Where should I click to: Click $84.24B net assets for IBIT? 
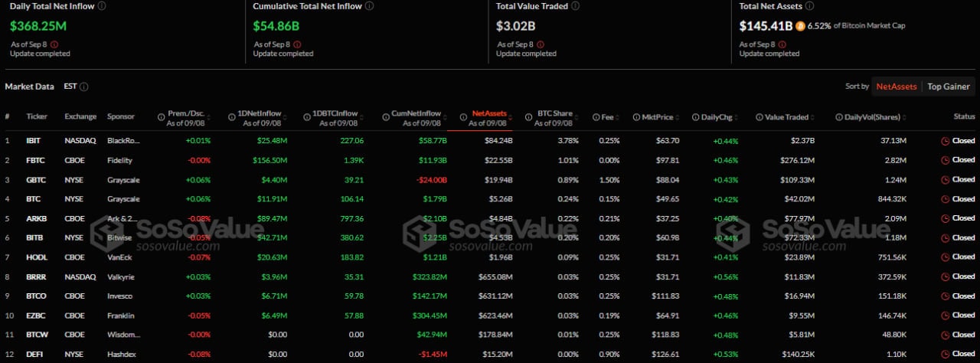pos(498,141)
